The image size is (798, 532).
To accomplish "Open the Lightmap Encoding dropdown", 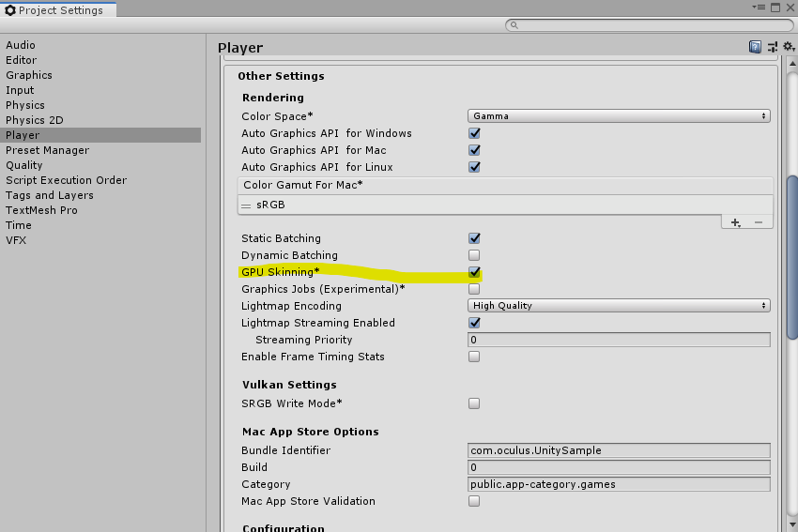I will [x=619, y=305].
